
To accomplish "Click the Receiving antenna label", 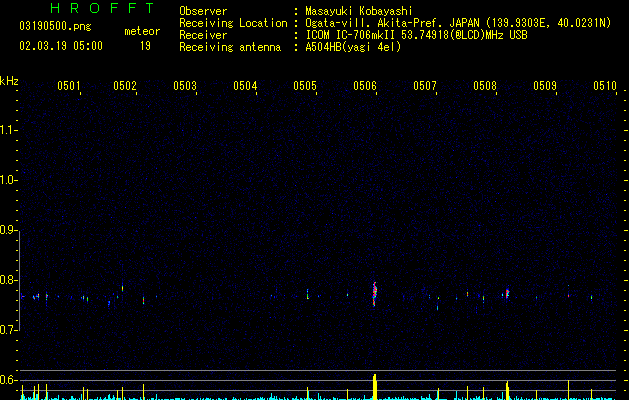I will 230,47.
